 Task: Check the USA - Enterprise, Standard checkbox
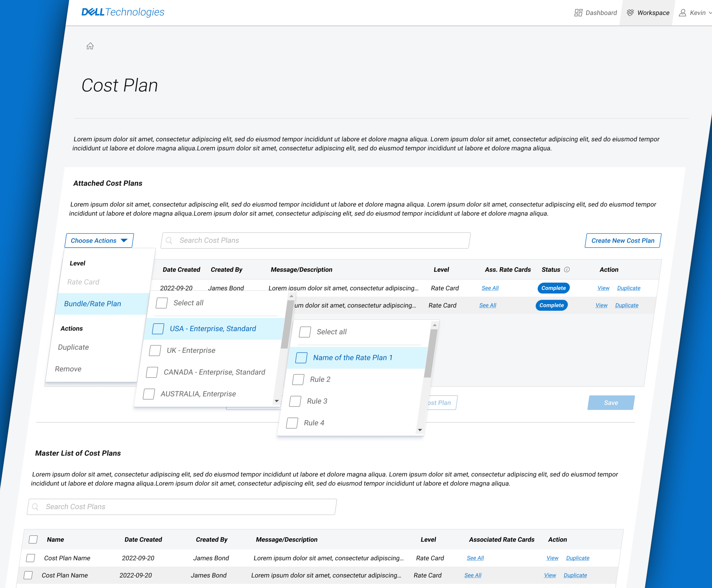tap(158, 329)
